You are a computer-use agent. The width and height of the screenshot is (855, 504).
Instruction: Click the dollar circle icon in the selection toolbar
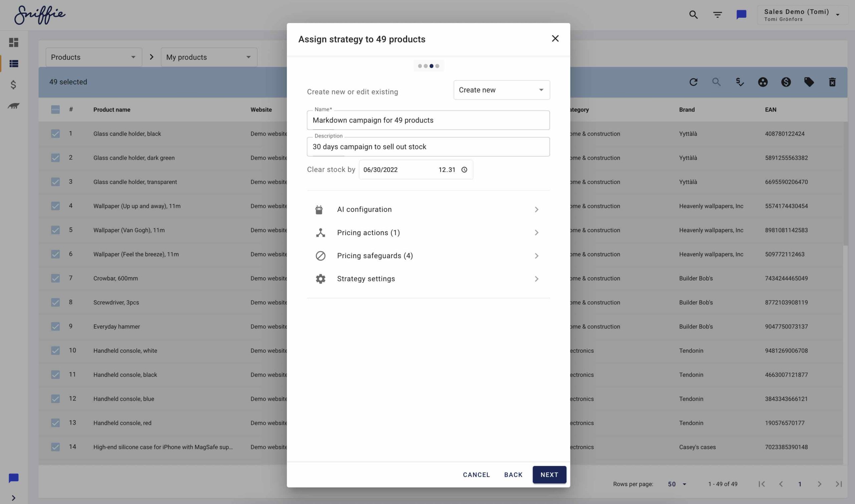pyautogui.click(x=786, y=82)
